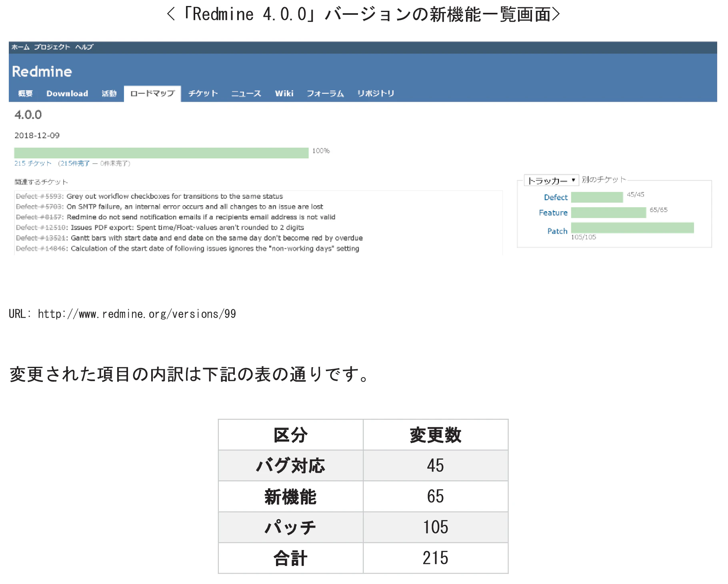Open the プロジェクト top menu link
Viewport: 728px width, 584px height.
[x=52, y=47]
